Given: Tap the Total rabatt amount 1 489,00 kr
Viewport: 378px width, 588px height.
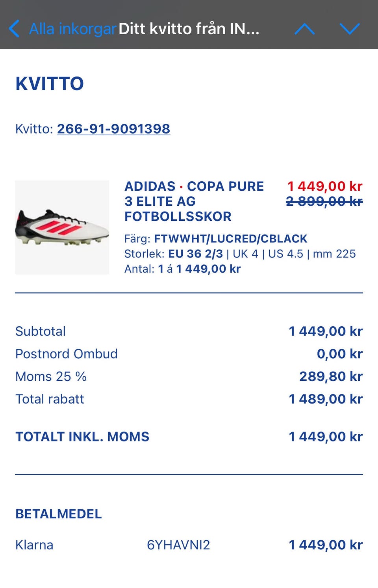Looking at the screenshot, I should pyautogui.click(x=325, y=399).
